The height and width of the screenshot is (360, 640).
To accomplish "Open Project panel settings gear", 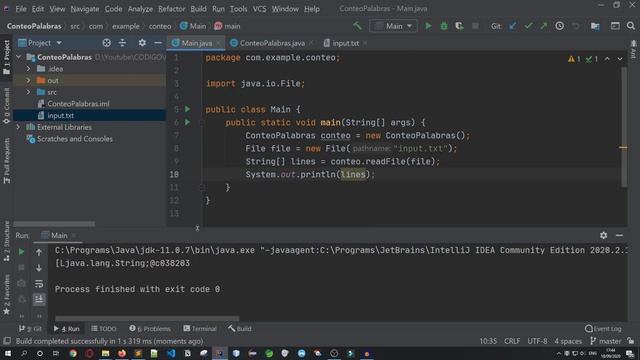I will 142,42.
